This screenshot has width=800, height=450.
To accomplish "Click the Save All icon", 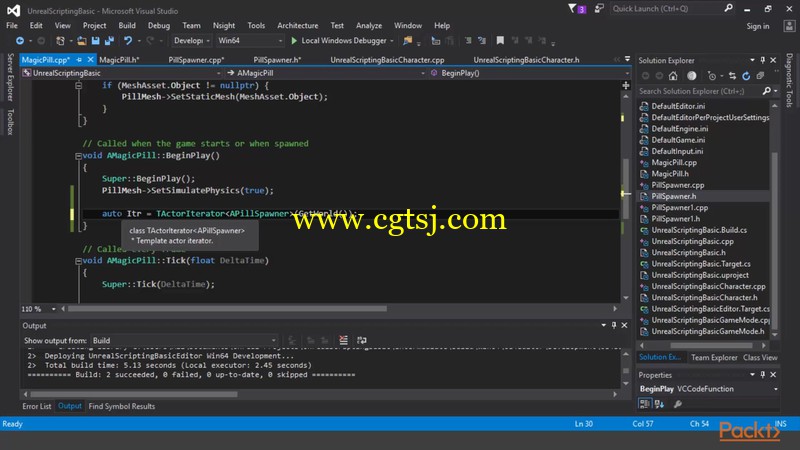I will click(x=109, y=40).
